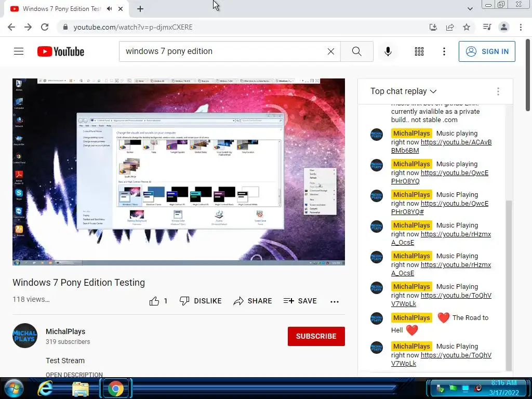Go back with the browser back arrow
This screenshot has width=532, height=399.
tap(11, 27)
